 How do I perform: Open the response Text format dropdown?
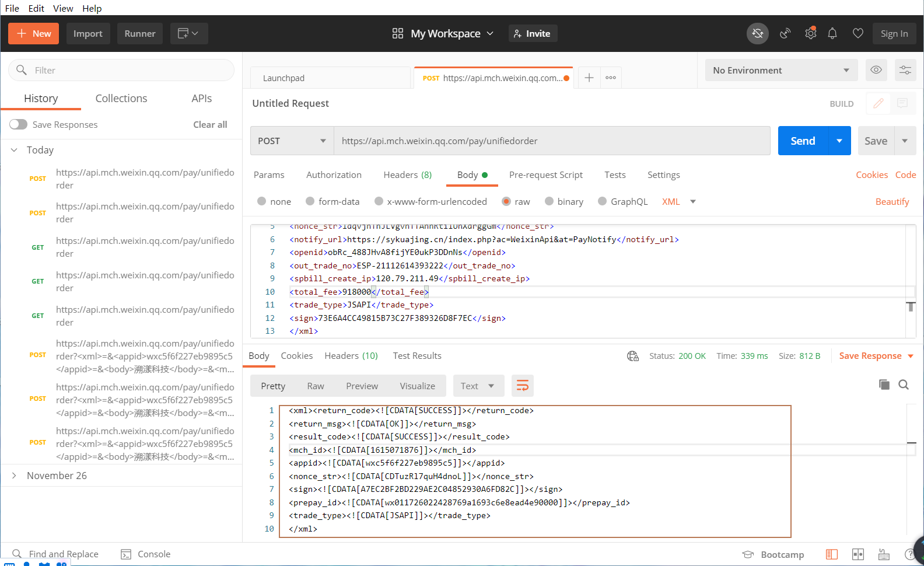coord(478,386)
